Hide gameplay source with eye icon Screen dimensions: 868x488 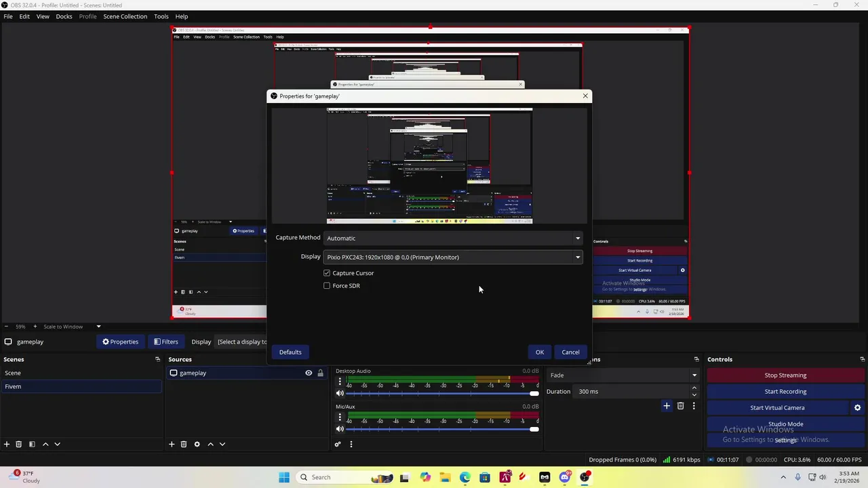click(309, 373)
